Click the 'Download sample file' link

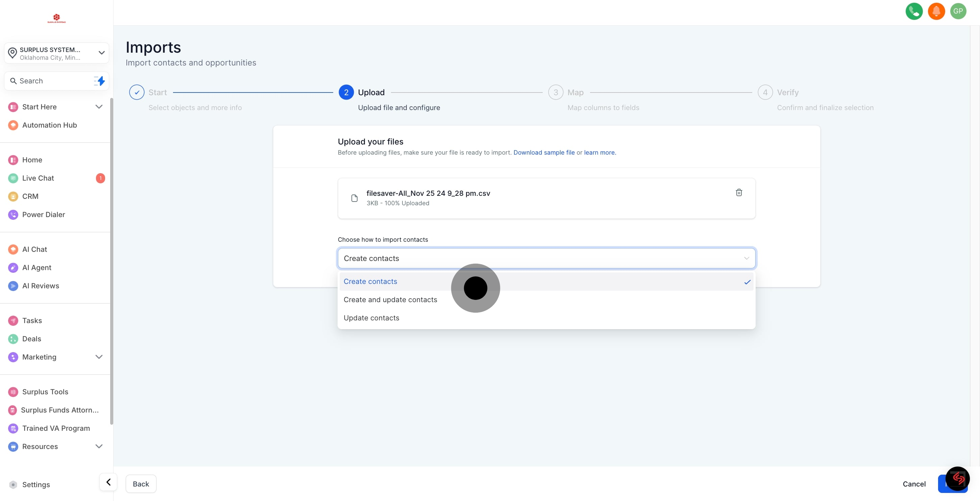[x=544, y=153]
